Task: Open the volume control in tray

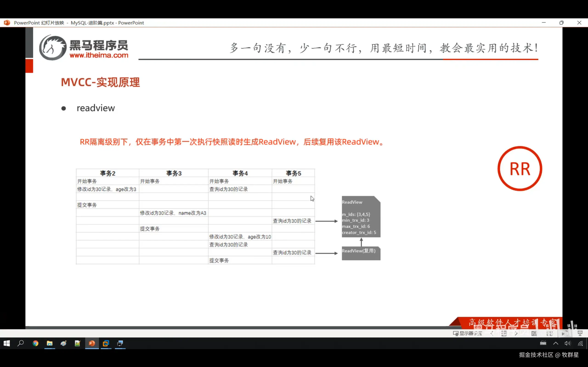Action: click(x=567, y=343)
